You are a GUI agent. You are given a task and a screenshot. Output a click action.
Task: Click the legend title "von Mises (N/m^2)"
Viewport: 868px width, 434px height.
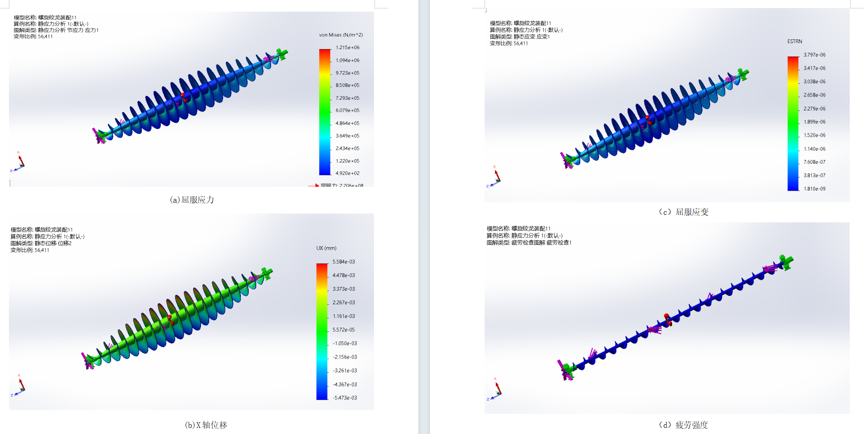point(341,35)
